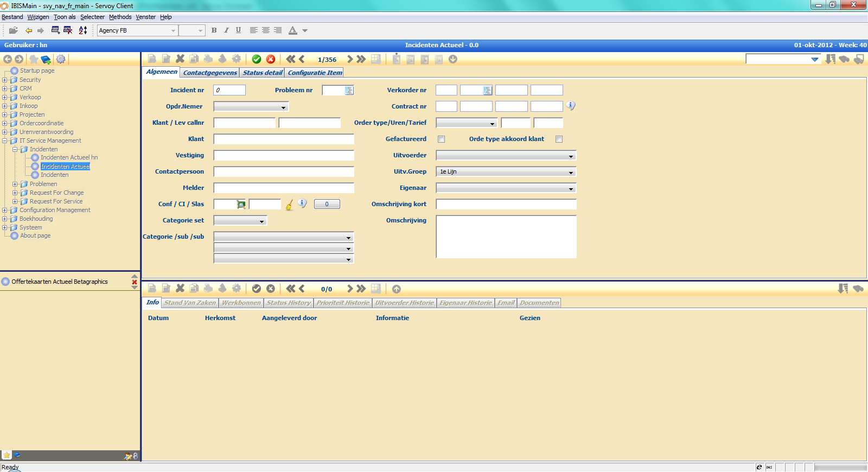Open the Bestand menu
This screenshot has width=868, height=472.
pyautogui.click(x=12, y=17)
